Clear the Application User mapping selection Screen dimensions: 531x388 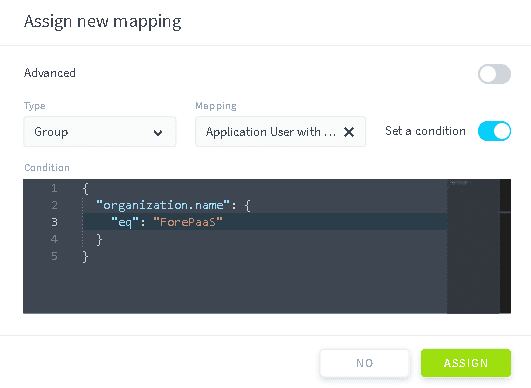point(349,132)
